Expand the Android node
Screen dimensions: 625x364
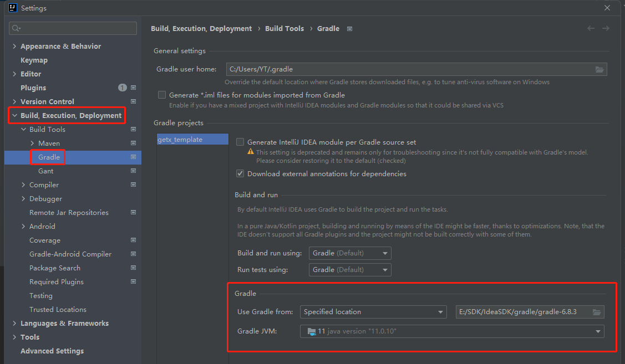click(23, 226)
